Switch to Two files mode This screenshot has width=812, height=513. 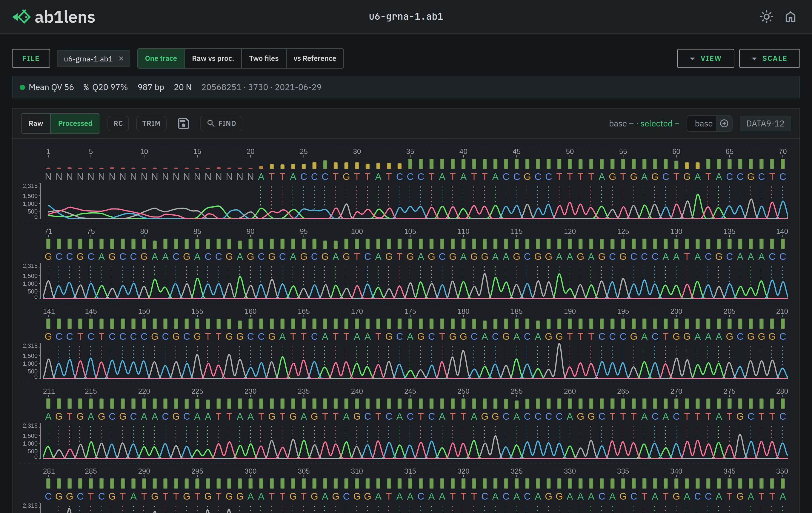coord(264,59)
